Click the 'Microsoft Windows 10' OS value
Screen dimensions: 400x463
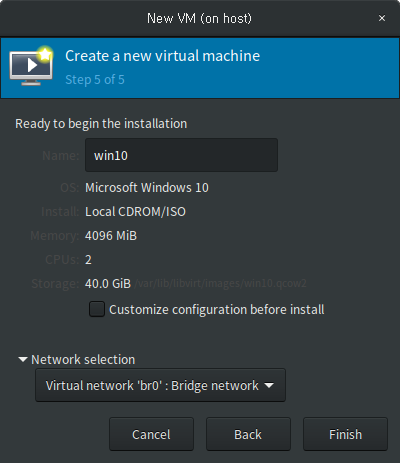(x=147, y=188)
